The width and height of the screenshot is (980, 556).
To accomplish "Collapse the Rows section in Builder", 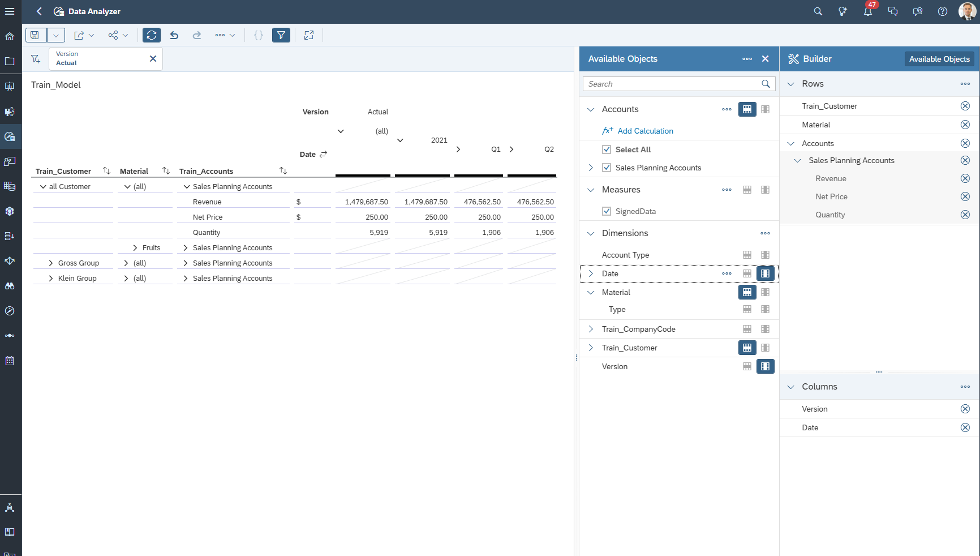I will [791, 84].
